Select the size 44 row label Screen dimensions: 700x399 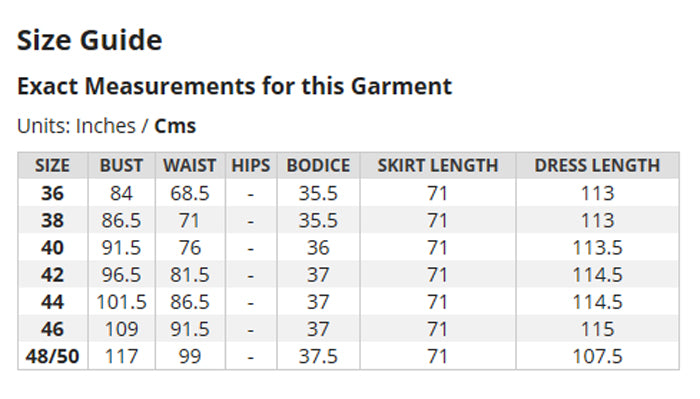click(x=53, y=302)
